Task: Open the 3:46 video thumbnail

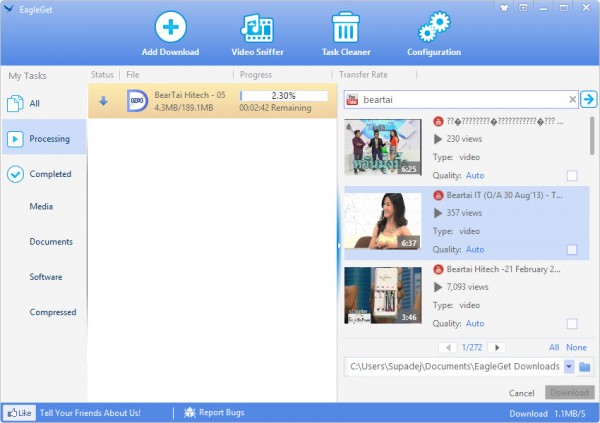Action: click(383, 295)
